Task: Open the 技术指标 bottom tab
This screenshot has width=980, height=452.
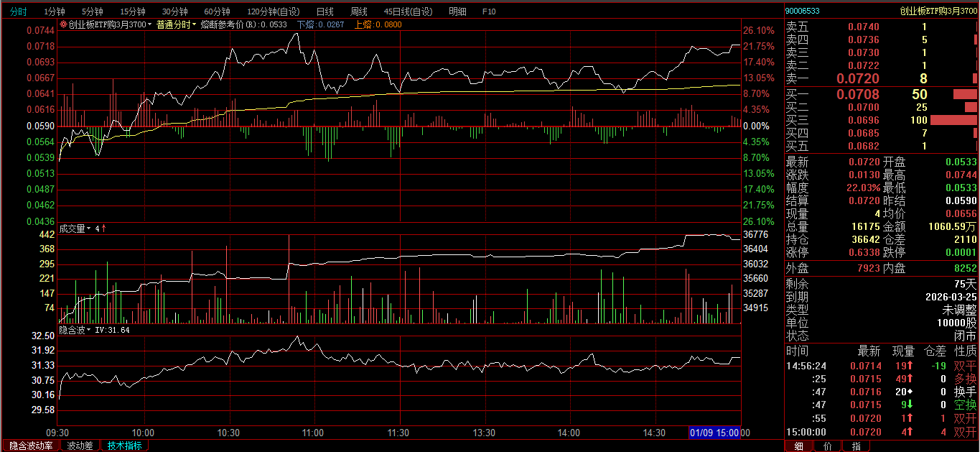Action: click(x=124, y=446)
